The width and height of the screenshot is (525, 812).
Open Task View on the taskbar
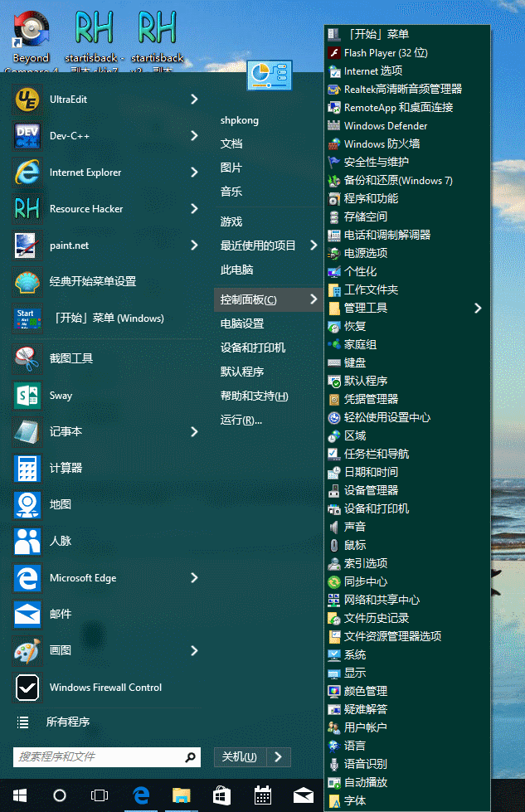[100, 795]
